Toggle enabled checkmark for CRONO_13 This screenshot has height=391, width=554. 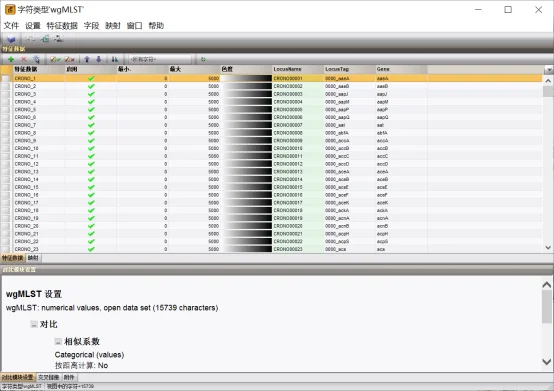(x=91, y=172)
